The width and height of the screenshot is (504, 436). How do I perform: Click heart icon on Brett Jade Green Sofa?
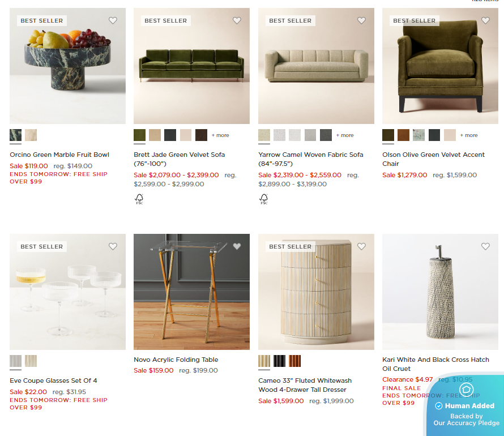click(x=237, y=20)
